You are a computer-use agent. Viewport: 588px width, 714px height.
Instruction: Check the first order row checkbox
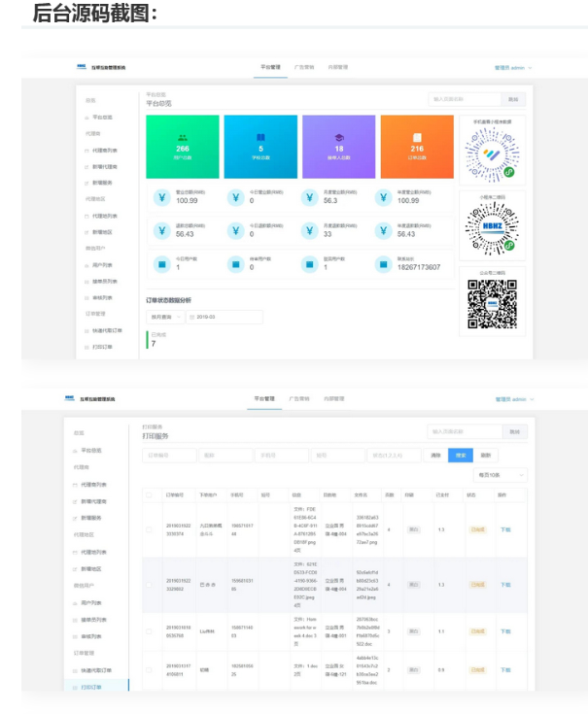pyautogui.click(x=149, y=529)
